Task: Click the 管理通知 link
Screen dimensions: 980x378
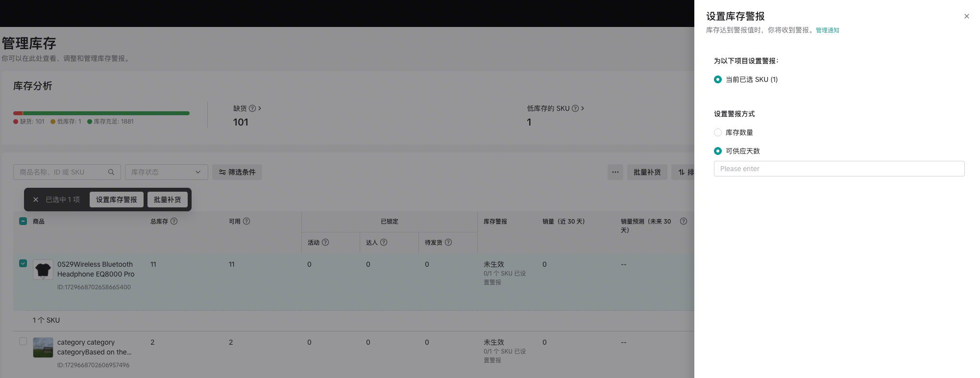Action: click(x=827, y=30)
